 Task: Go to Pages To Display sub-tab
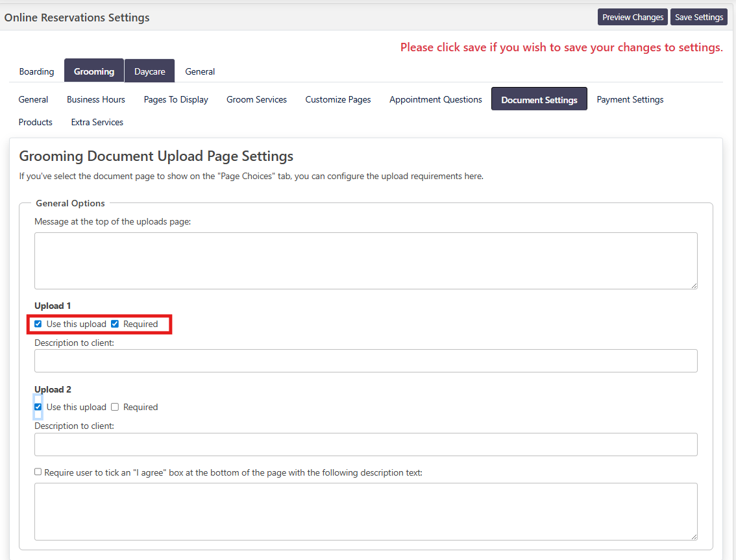pyautogui.click(x=176, y=99)
